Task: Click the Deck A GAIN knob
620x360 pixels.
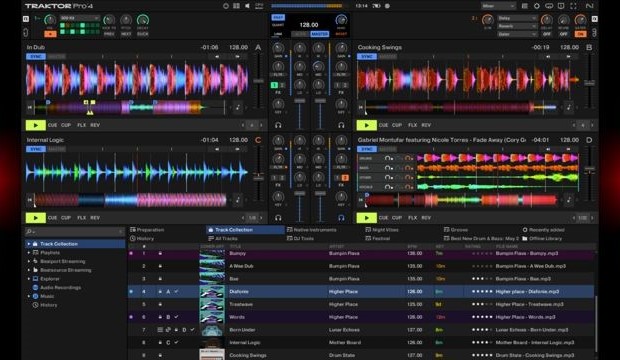Action: pyautogui.click(x=278, y=48)
